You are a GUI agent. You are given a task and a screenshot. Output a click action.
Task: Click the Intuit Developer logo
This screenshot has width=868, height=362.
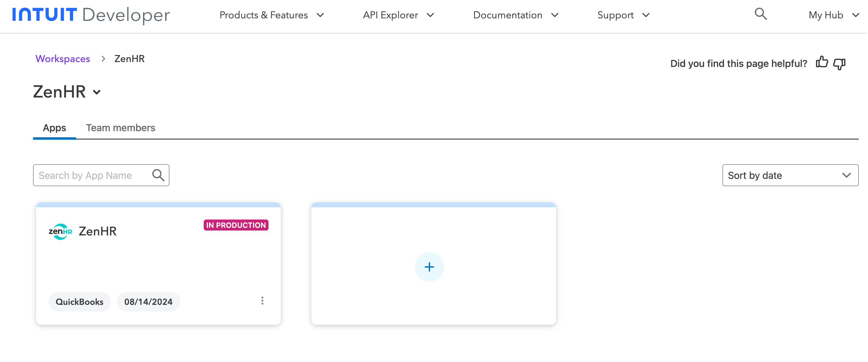point(91,15)
